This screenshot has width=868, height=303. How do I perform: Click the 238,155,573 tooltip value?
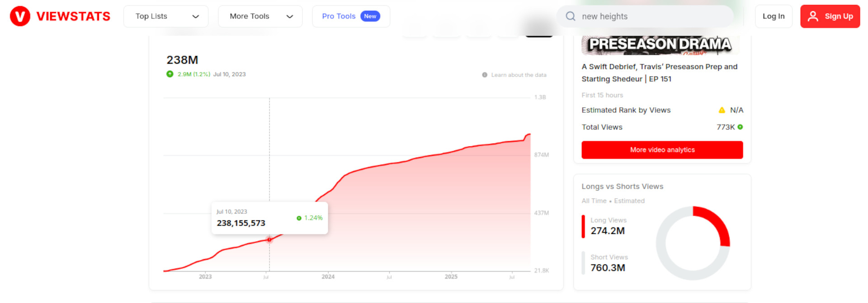coord(241,223)
